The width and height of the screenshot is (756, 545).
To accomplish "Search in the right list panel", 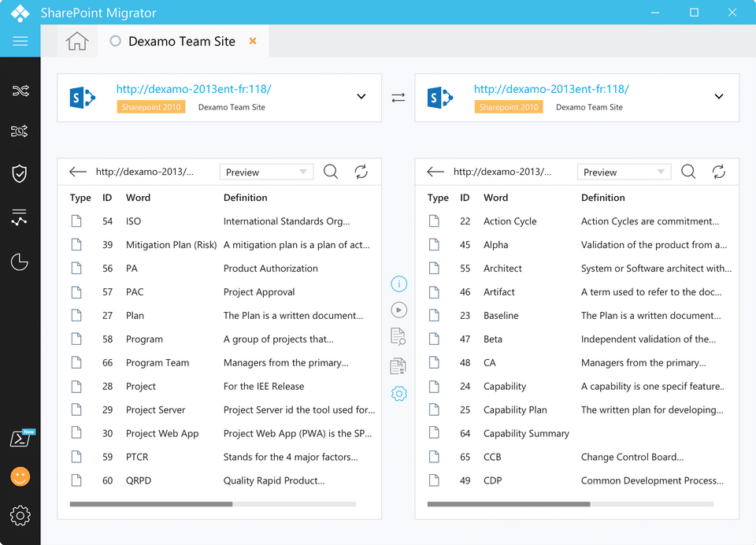I will pyautogui.click(x=688, y=172).
